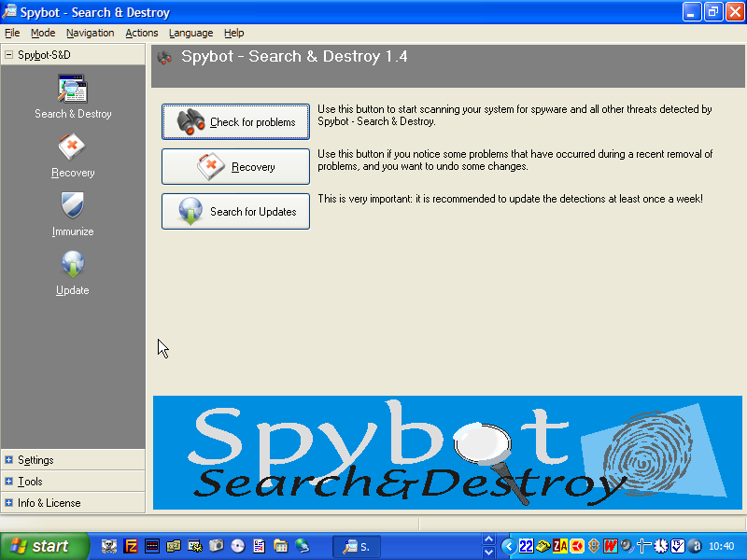Click the brown octagonal tray icon
Image resolution: width=747 pixels, height=560 pixels.
594,546
